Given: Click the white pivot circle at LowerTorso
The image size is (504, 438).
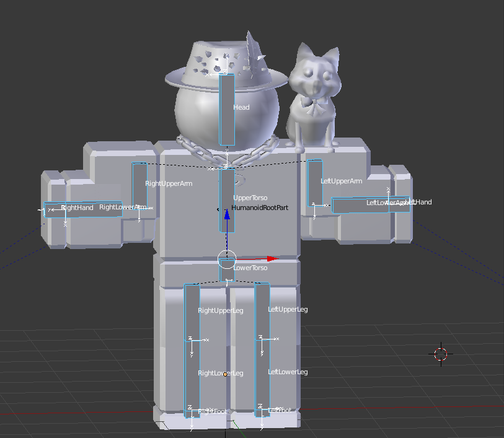Looking at the screenshot, I should click(x=228, y=260).
